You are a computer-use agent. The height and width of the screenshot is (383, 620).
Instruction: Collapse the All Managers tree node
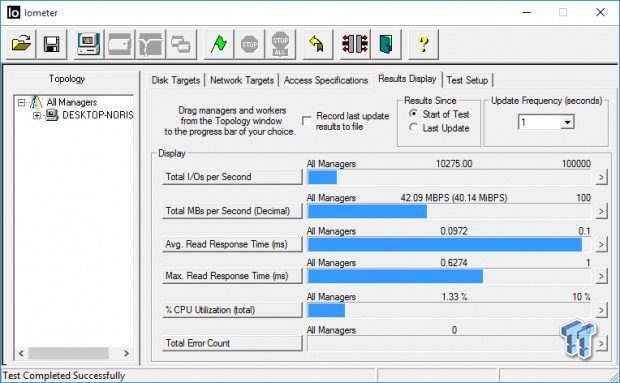[21, 103]
